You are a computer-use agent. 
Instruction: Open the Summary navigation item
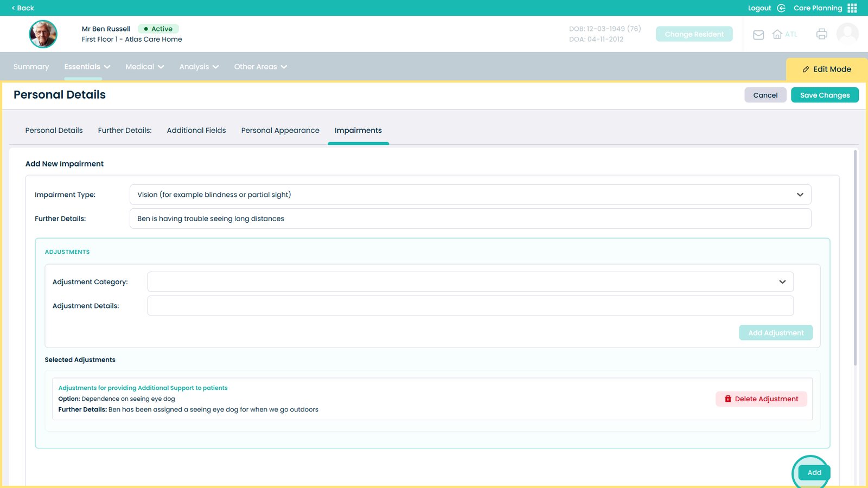(31, 67)
